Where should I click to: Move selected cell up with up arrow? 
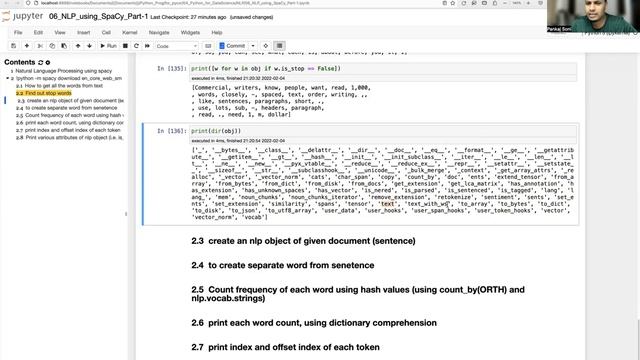(x=78, y=46)
